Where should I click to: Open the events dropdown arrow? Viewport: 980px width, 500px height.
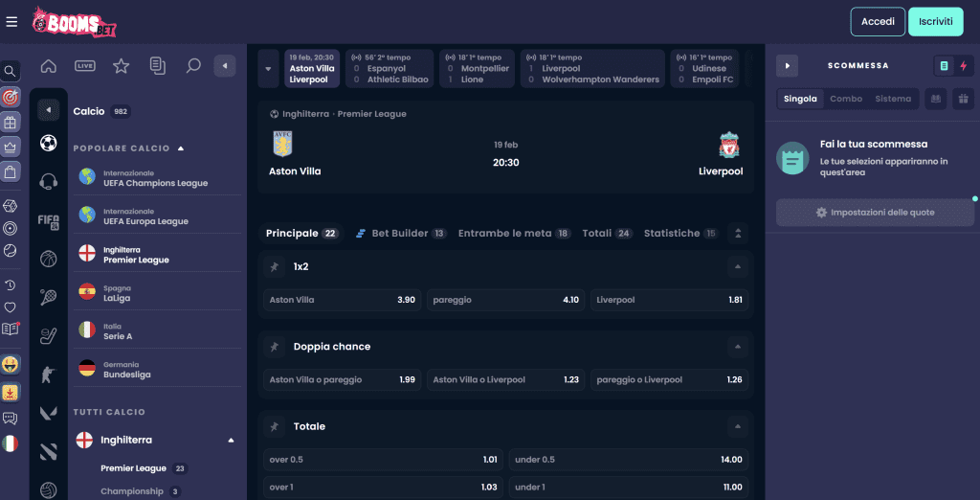[x=268, y=69]
